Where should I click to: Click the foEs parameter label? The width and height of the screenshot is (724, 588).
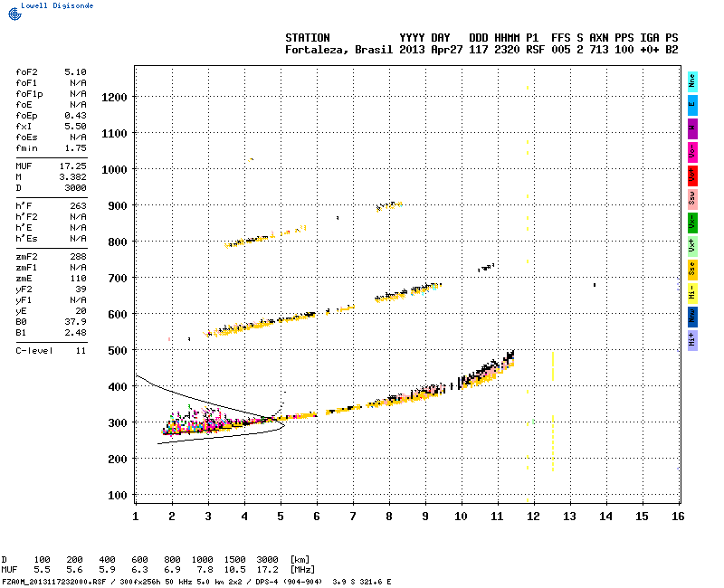[x=26, y=138]
